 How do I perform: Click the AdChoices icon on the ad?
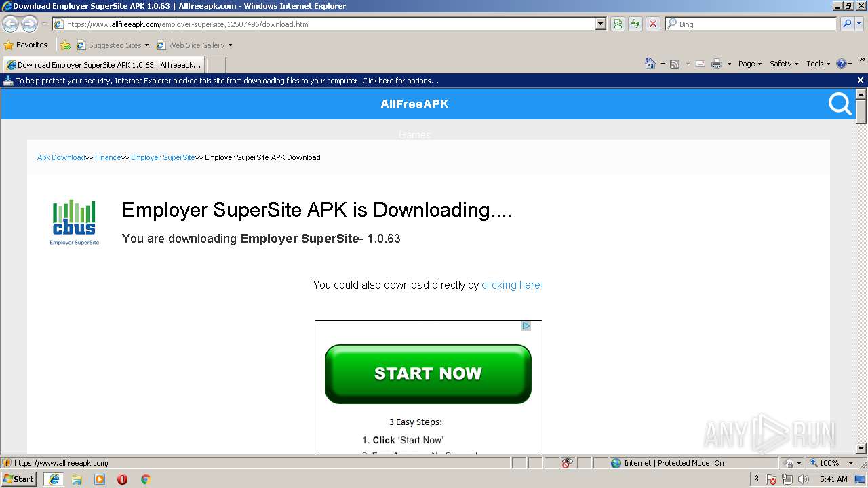click(526, 326)
